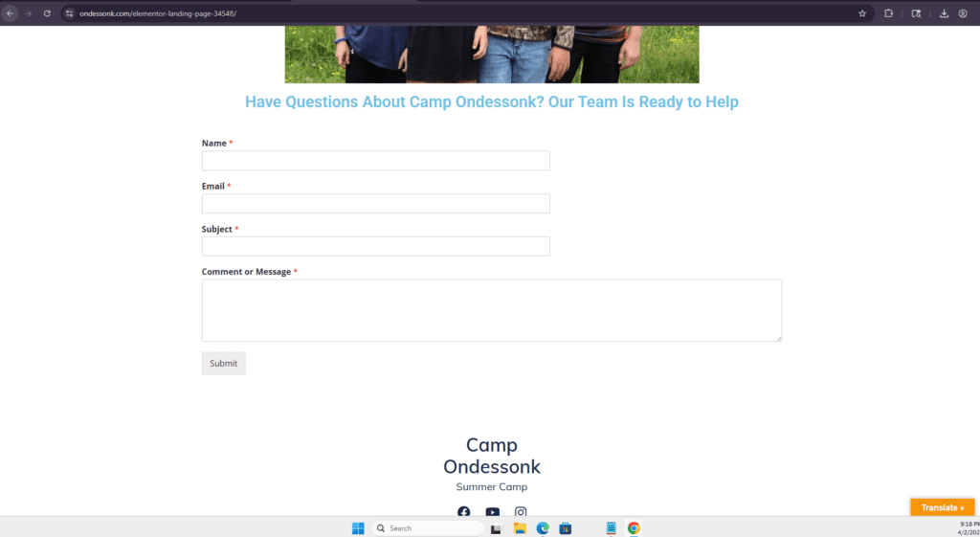Open Task View on the taskbar
980x537 pixels.
click(496, 528)
